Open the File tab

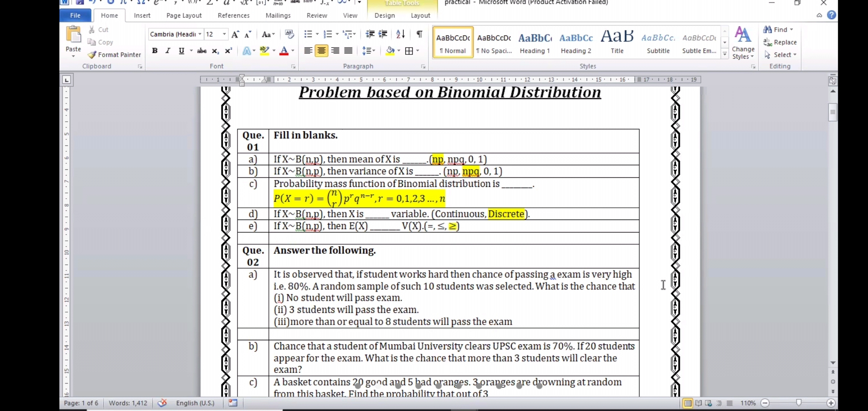click(75, 15)
